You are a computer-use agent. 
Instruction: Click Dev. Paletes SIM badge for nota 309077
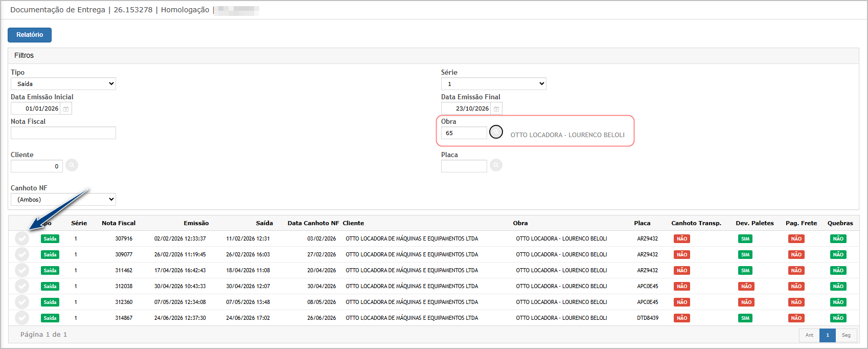[745, 255]
